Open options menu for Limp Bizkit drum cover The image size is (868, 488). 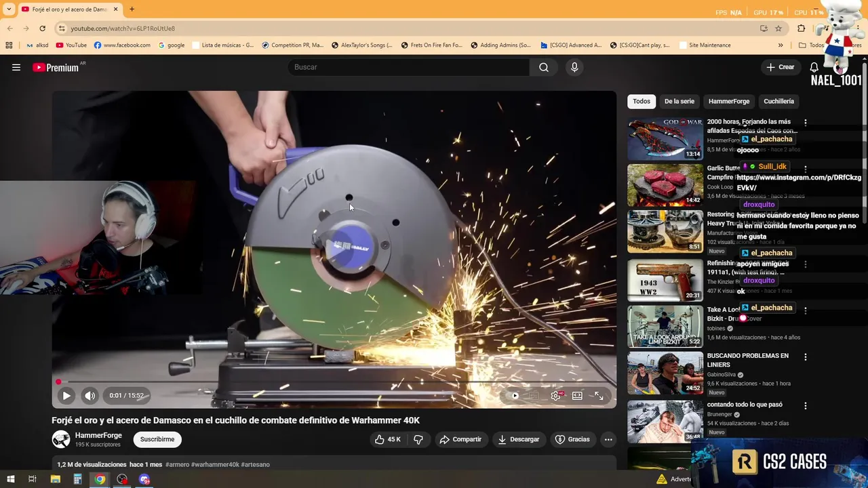(x=806, y=310)
